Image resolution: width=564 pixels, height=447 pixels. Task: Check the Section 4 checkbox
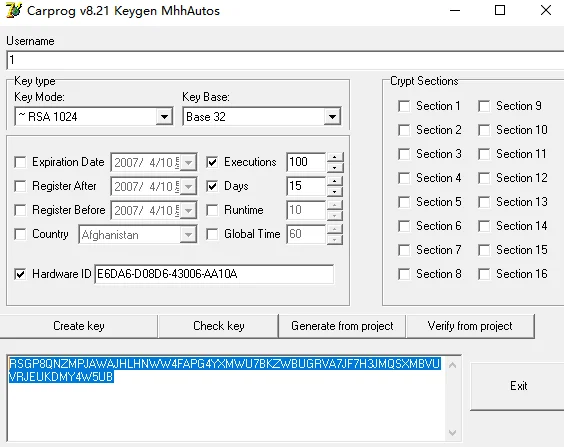click(x=404, y=178)
